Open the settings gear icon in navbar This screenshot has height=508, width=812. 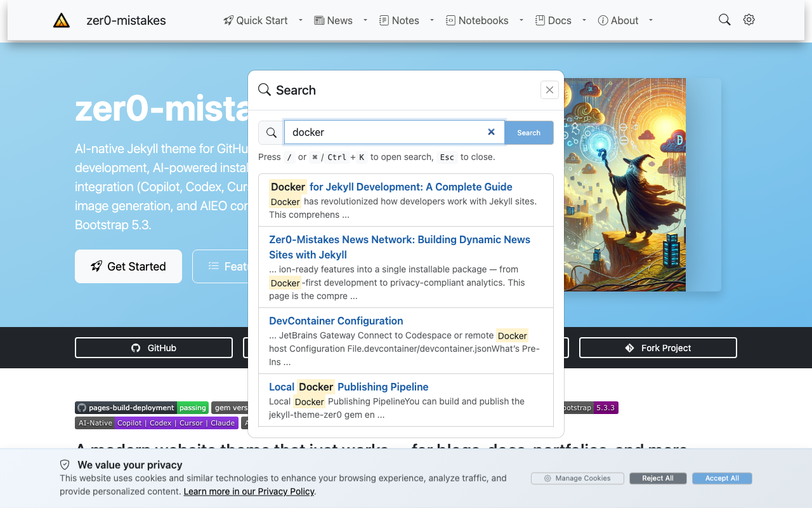(x=749, y=20)
